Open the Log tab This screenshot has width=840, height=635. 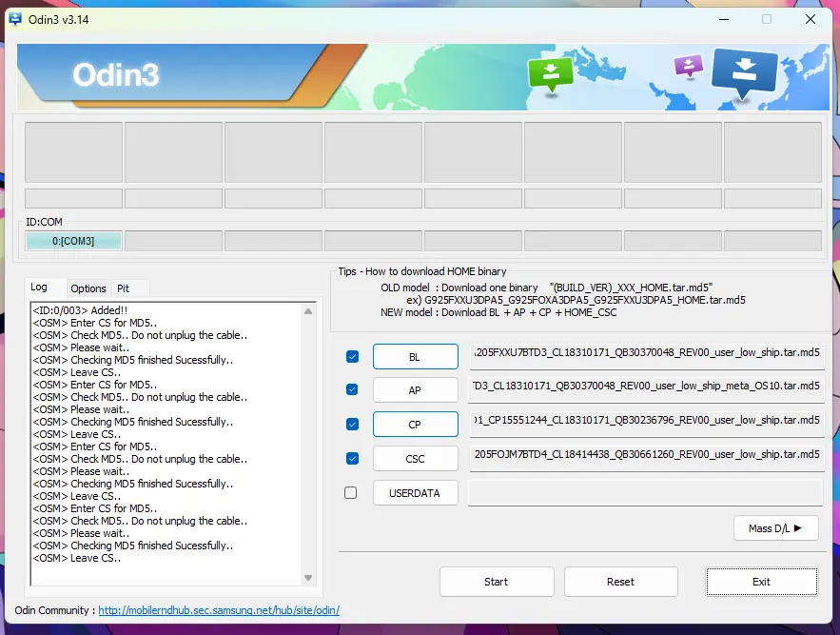pyautogui.click(x=39, y=287)
